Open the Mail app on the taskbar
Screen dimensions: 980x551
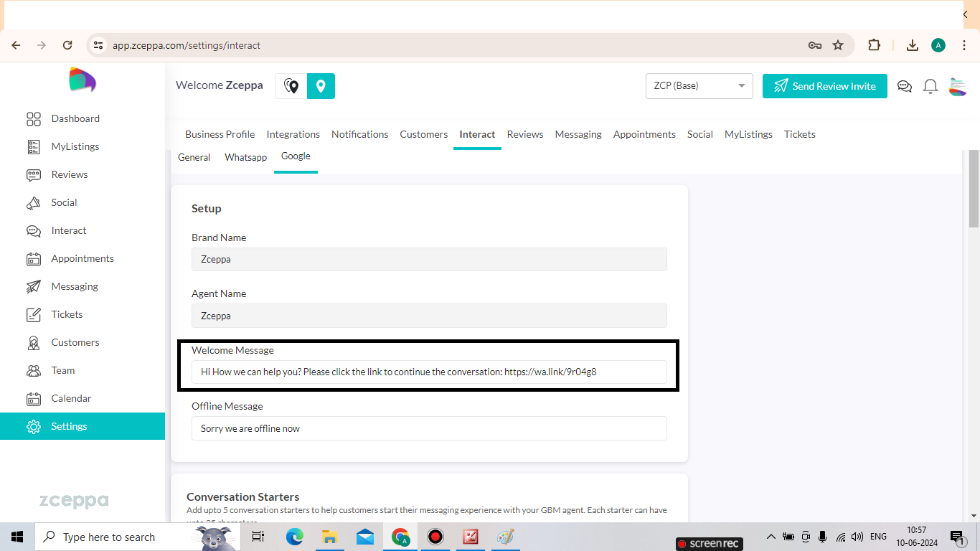[365, 537]
